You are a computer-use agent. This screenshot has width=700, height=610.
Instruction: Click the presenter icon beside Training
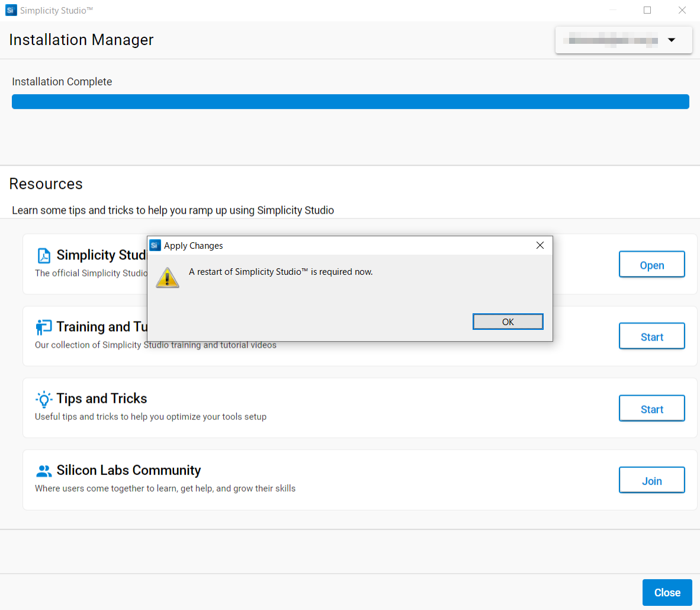click(44, 327)
